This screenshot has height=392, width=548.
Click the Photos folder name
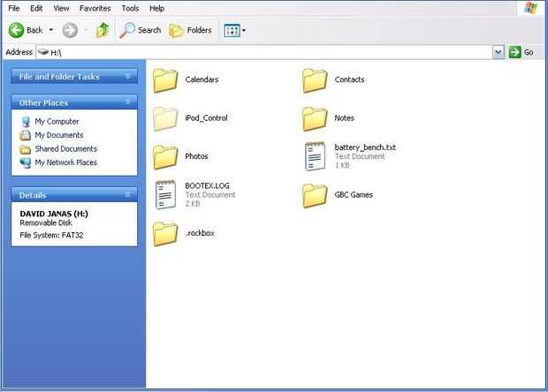(196, 156)
